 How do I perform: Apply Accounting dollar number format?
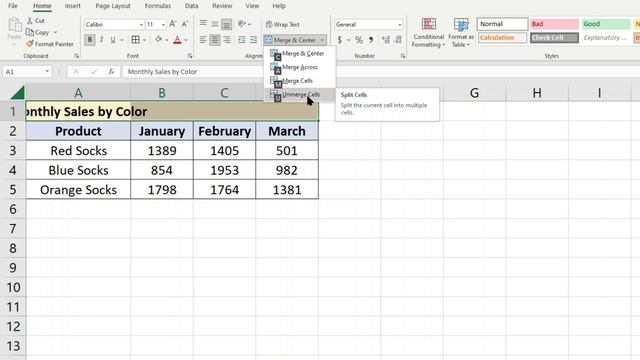[340, 40]
